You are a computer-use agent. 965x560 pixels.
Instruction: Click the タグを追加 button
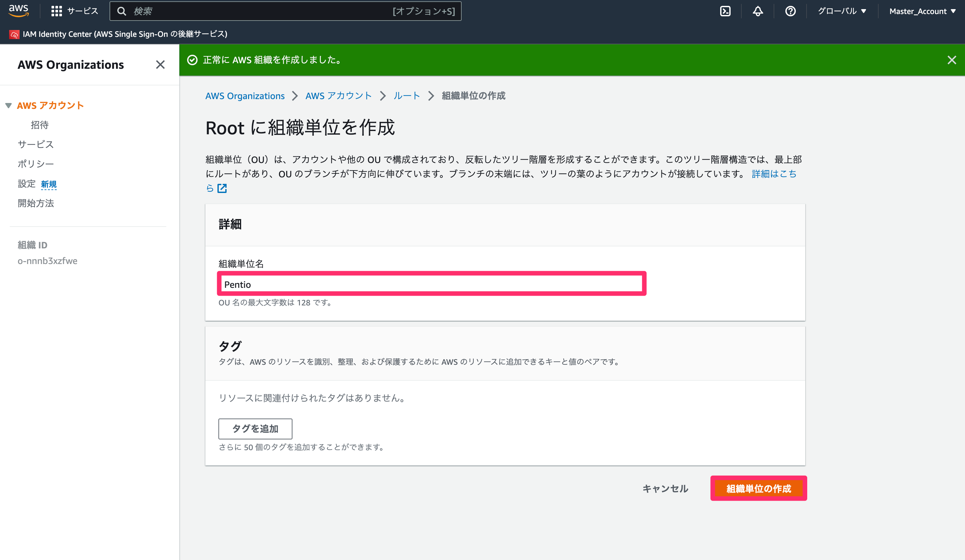[255, 429]
